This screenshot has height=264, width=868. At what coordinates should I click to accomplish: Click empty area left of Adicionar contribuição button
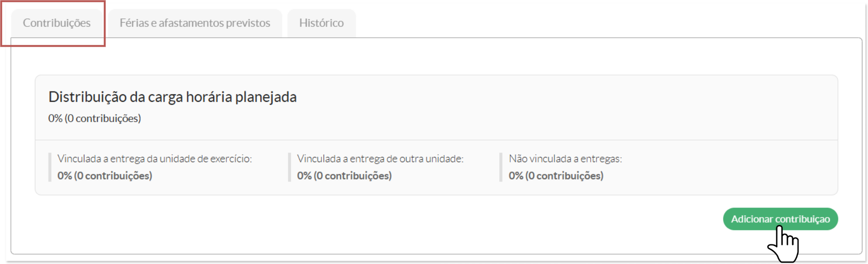(377, 219)
